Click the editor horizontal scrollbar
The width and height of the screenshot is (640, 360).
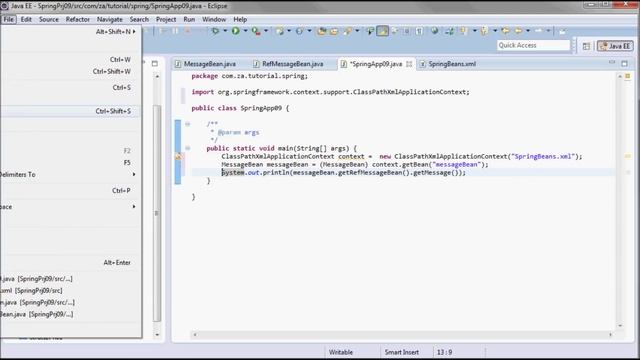coord(402,335)
